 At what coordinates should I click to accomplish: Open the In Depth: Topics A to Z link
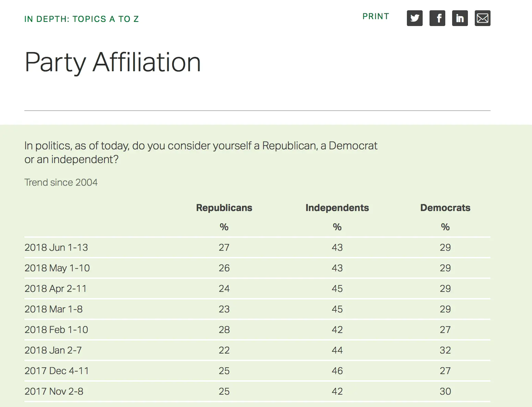(82, 19)
